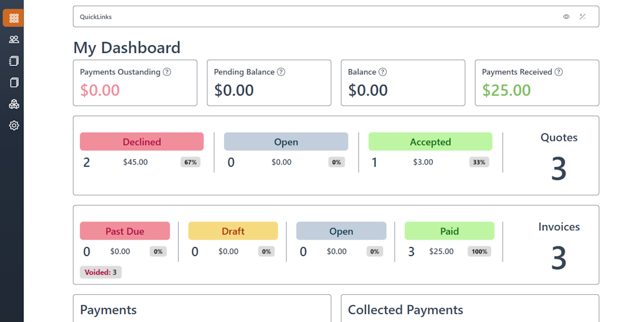
Task: Click the Invoices heading
Action: click(559, 226)
